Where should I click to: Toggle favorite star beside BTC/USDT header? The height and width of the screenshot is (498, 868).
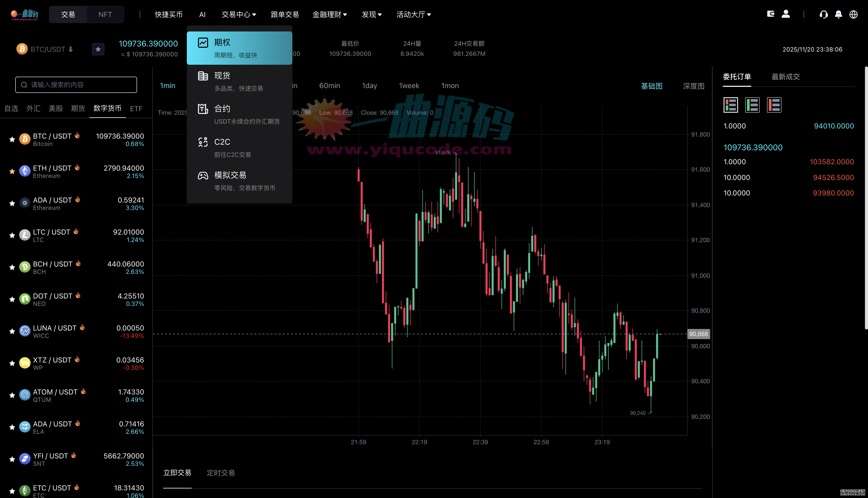[98, 49]
